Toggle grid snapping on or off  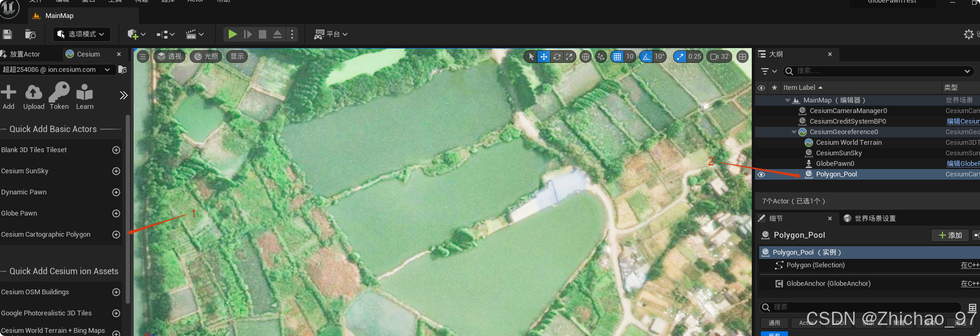(x=617, y=57)
